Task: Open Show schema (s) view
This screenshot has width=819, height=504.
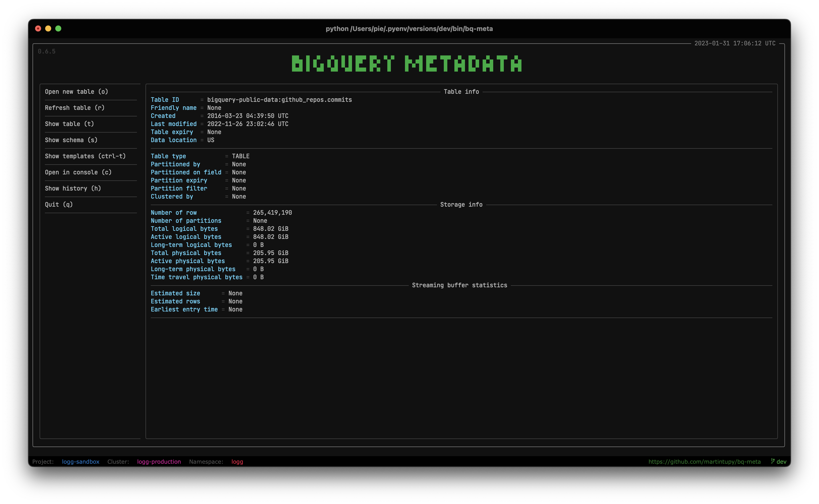Action: coord(71,140)
